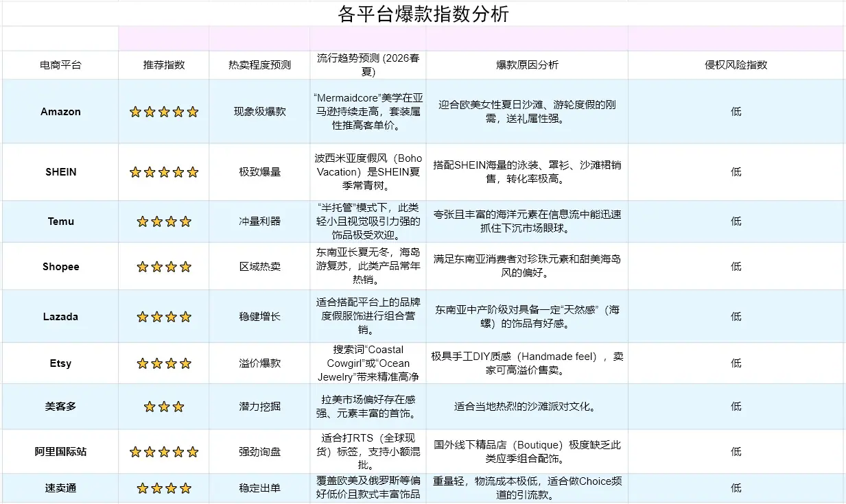Click the star rating in the 阿里国际站 row
The image size is (846, 504).
point(164,452)
